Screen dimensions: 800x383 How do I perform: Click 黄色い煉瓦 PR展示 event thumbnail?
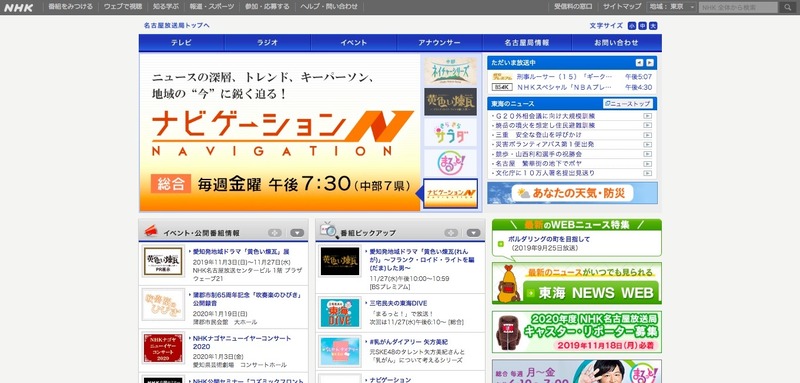click(163, 261)
